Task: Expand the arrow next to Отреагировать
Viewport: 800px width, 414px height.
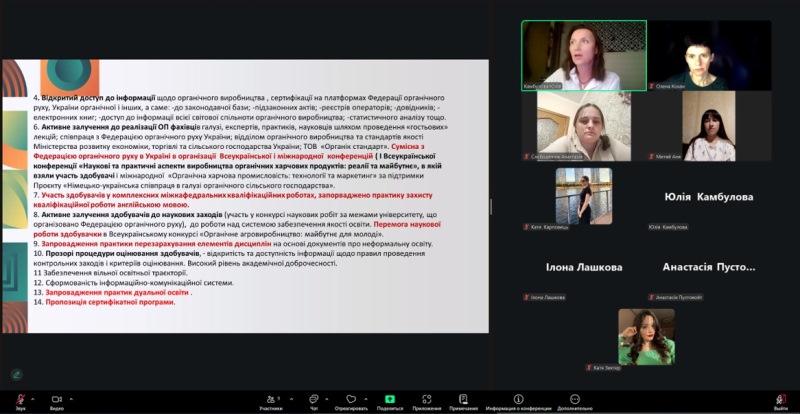Action: 366,399
